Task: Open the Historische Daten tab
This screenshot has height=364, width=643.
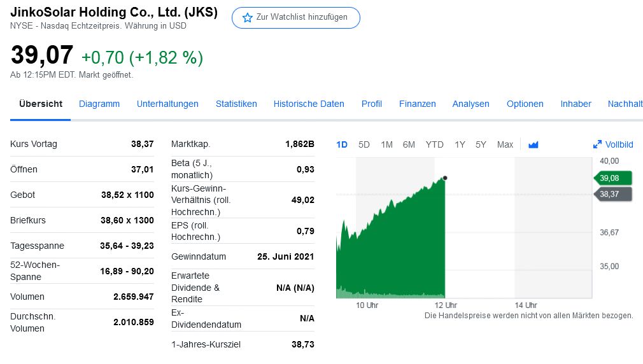Action: coord(309,104)
